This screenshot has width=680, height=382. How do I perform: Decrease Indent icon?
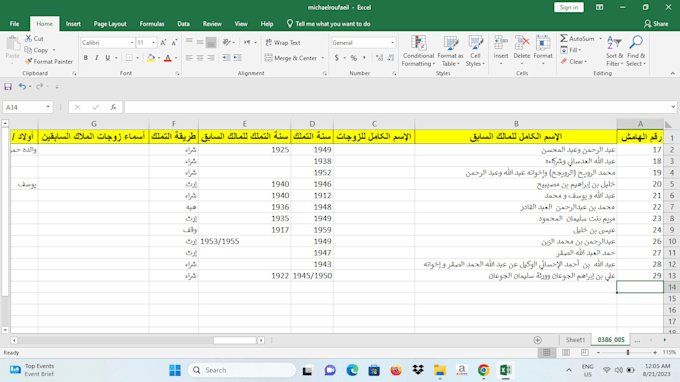click(x=226, y=58)
